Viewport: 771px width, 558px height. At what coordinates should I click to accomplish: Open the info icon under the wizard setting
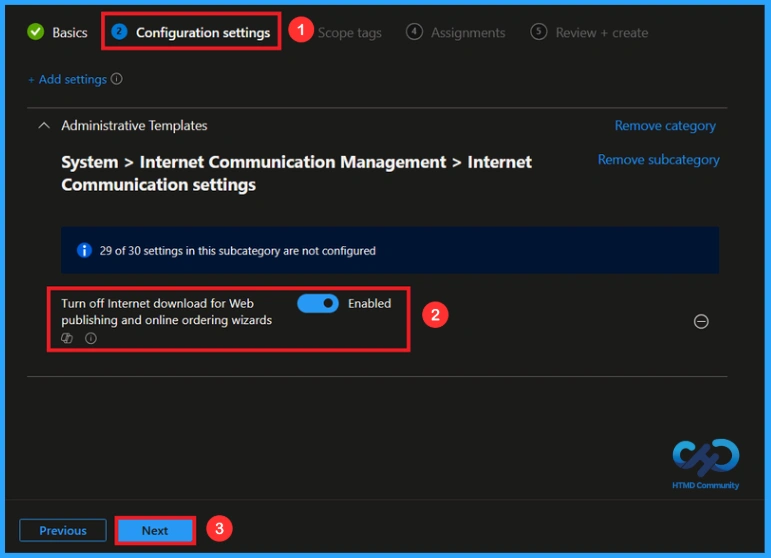pyautogui.click(x=90, y=338)
